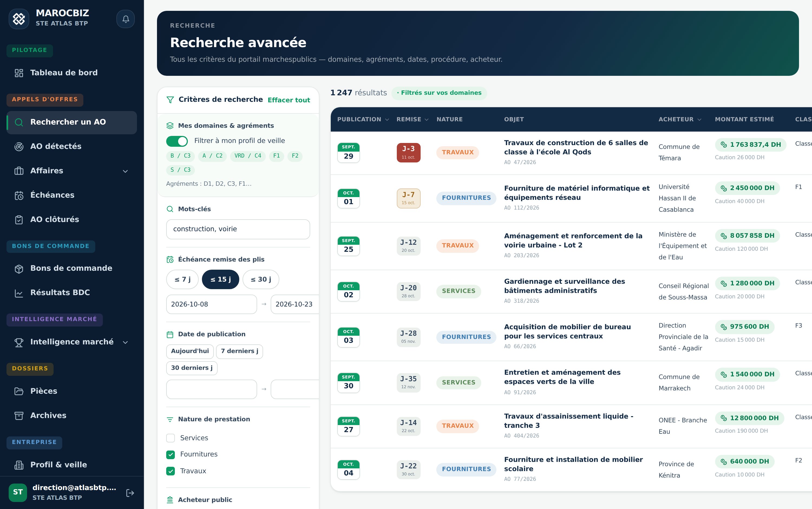Click the Tableau de bord grid icon

click(19, 73)
